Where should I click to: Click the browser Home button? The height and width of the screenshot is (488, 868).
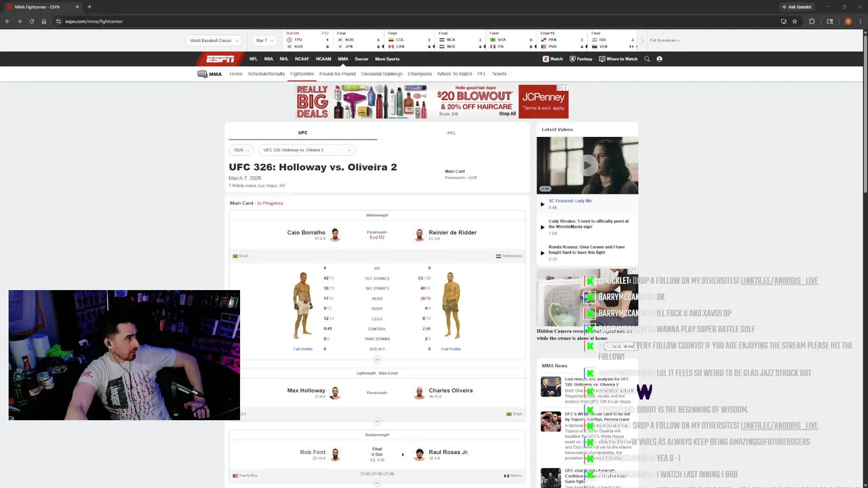pyautogui.click(x=44, y=21)
